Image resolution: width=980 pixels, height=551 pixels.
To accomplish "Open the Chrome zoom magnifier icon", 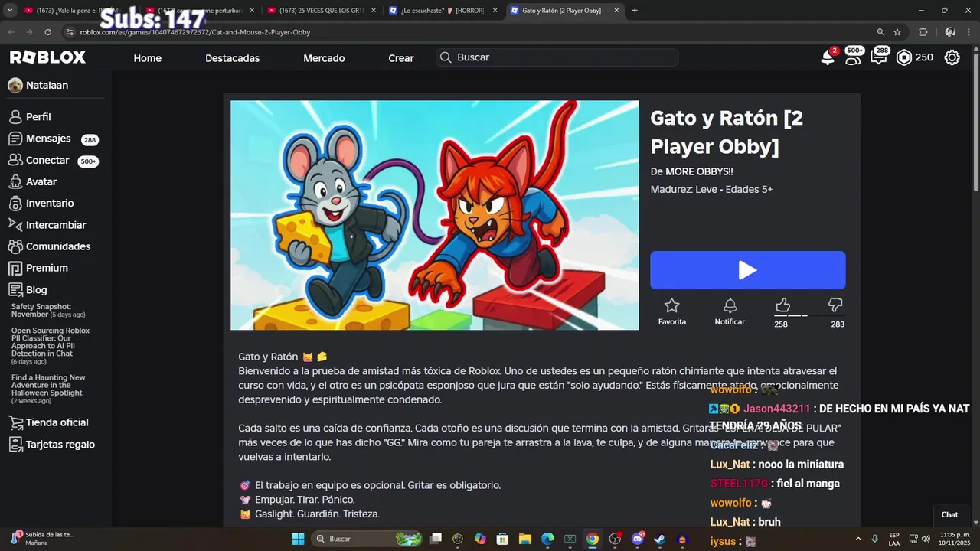I will (880, 32).
